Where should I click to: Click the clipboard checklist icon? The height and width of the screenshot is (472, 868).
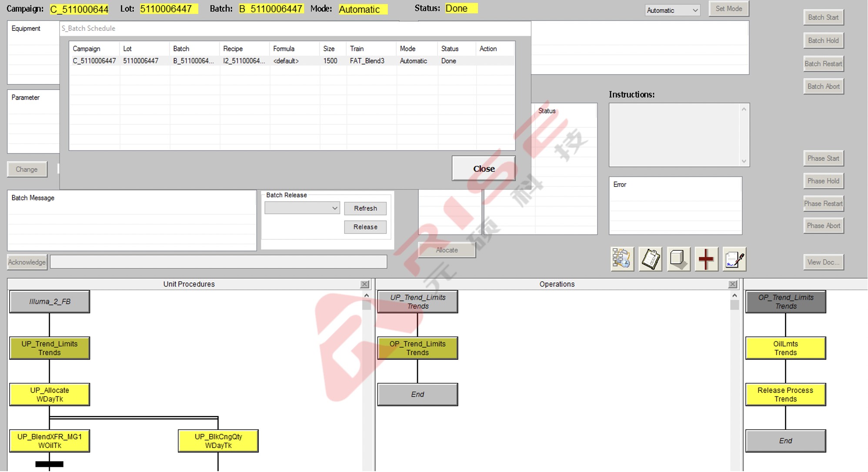(x=650, y=259)
